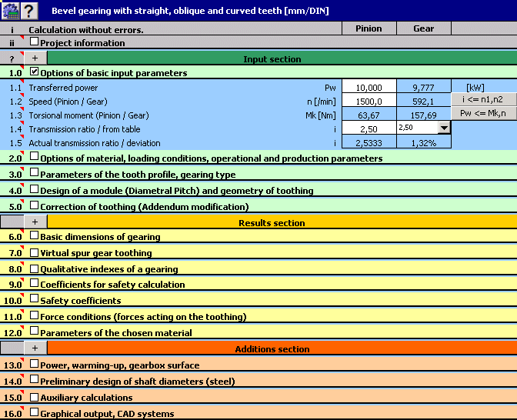Uncheck Options of basic input parameters
The image size is (517, 420).
[34, 72]
